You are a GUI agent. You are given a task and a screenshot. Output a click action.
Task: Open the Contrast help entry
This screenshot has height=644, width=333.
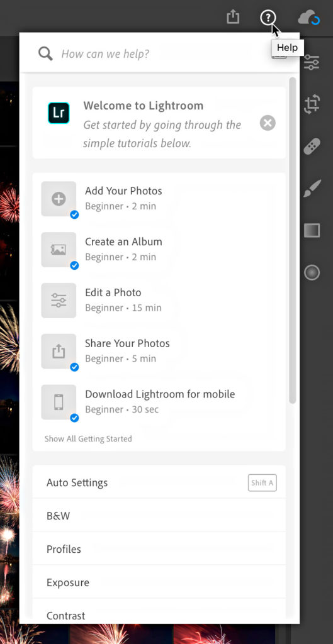pos(159,611)
